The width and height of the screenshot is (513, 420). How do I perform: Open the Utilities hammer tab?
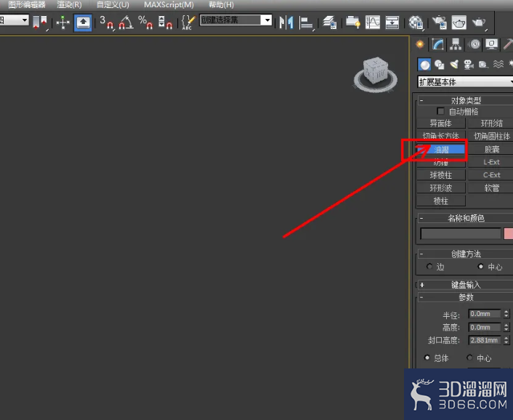507,44
